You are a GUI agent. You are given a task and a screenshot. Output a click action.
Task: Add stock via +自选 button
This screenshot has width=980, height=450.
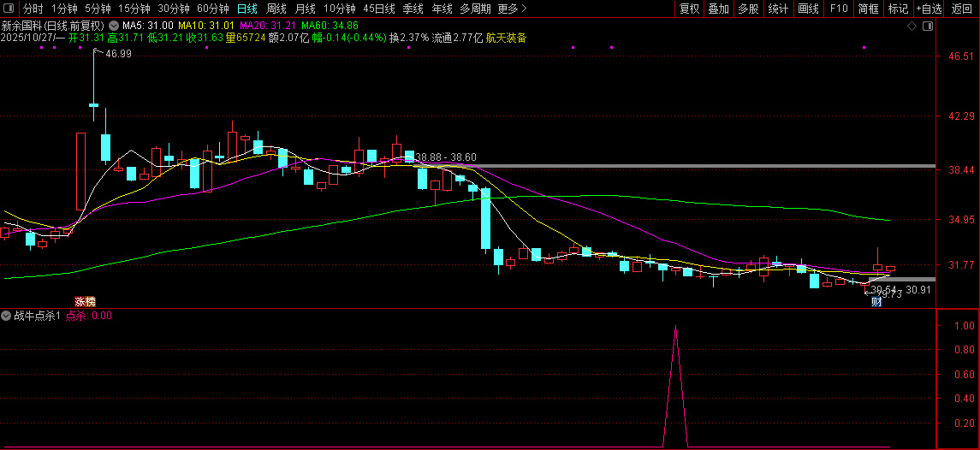click(929, 9)
